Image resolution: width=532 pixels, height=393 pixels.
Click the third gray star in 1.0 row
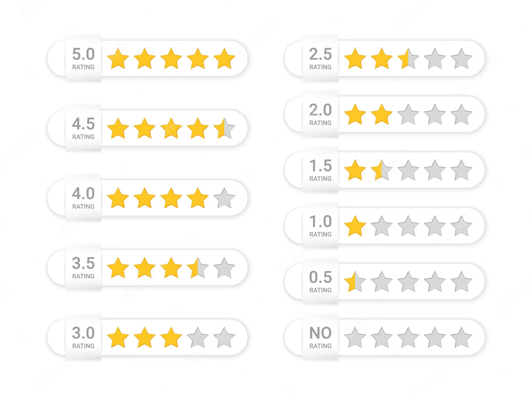(435, 226)
